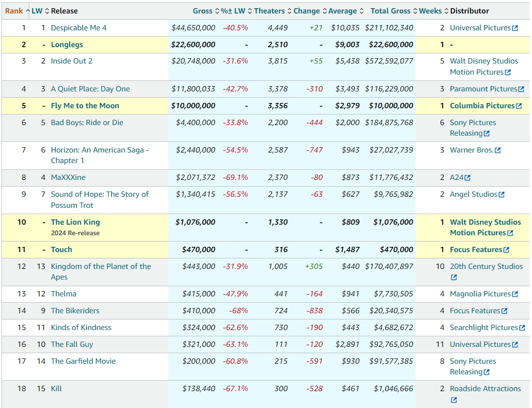Screen dimensions: 532x408
Task: Open Fly Me to the Moon link
Action: 85,106
